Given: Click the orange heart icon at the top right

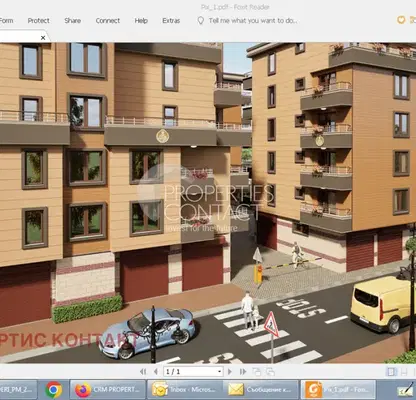Looking at the screenshot, I should [401, 20].
